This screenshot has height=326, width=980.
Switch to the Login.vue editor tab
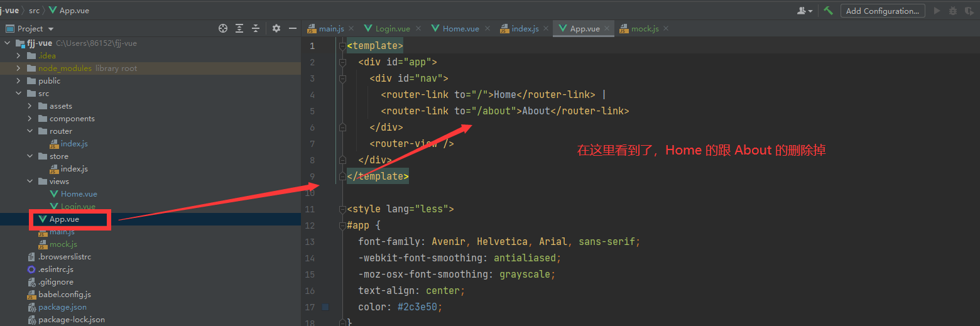393,28
